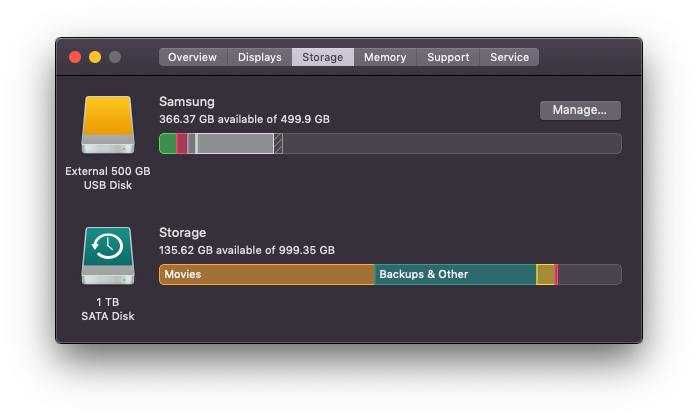698x417 pixels.
Task: Go to the Memory tab
Action: click(x=385, y=57)
